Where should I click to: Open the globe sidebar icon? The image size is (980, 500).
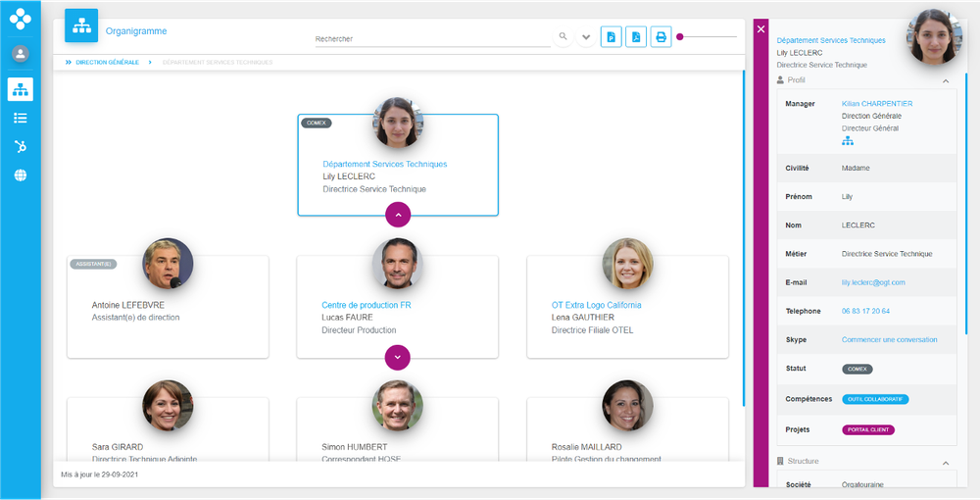point(20,175)
